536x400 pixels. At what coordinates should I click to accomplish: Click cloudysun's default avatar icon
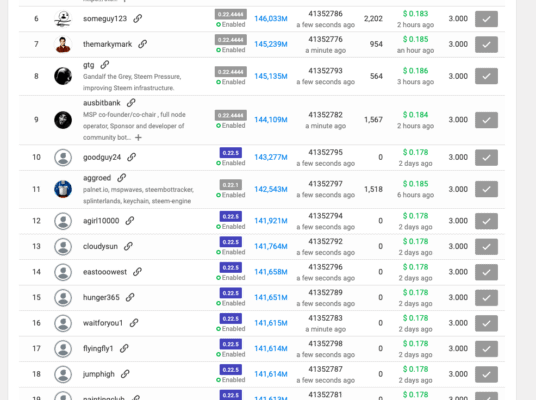(x=63, y=246)
